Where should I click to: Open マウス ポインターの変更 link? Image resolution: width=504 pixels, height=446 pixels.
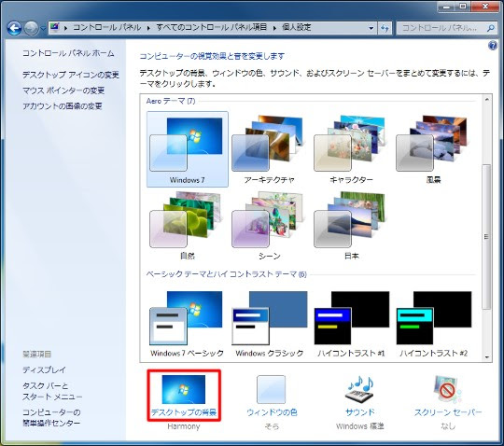tap(63, 91)
